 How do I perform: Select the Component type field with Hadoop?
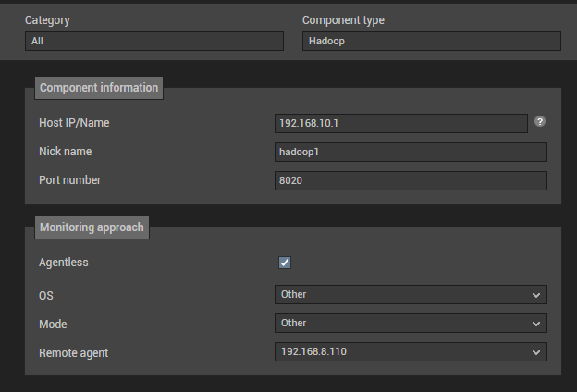click(432, 41)
